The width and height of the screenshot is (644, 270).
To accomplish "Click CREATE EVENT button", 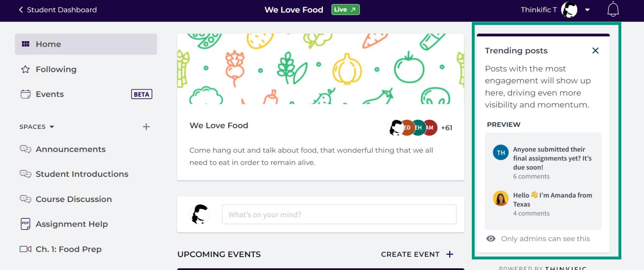I will click(x=417, y=254).
